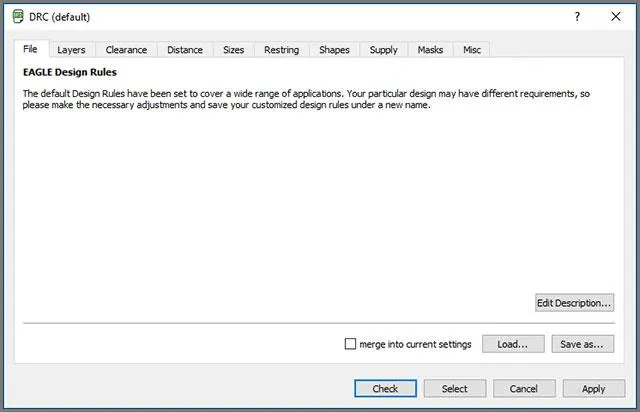Image resolution: width=640 pixels, height=412 pixels.
Task: Switch to the Clearance tab
Action: pyautogui.click(x=126, y=50)
